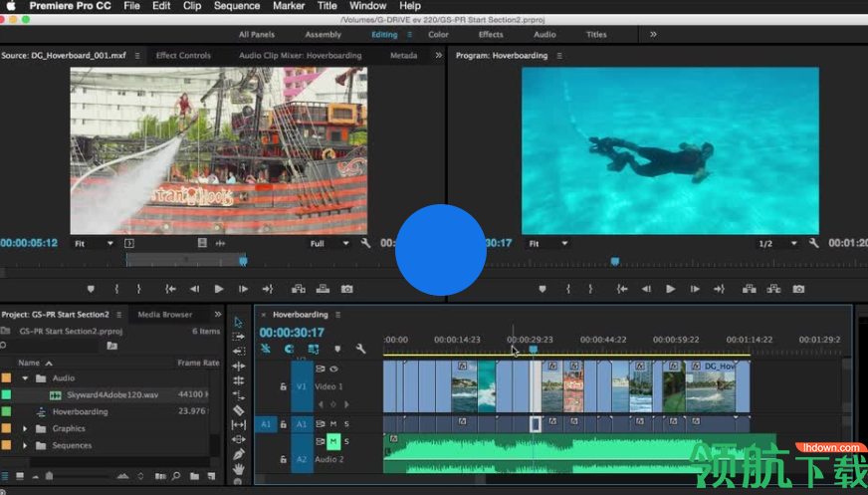The image size is (868, 495).
Task: Select the Rolling Edit tool
Action: click(238, 380)
